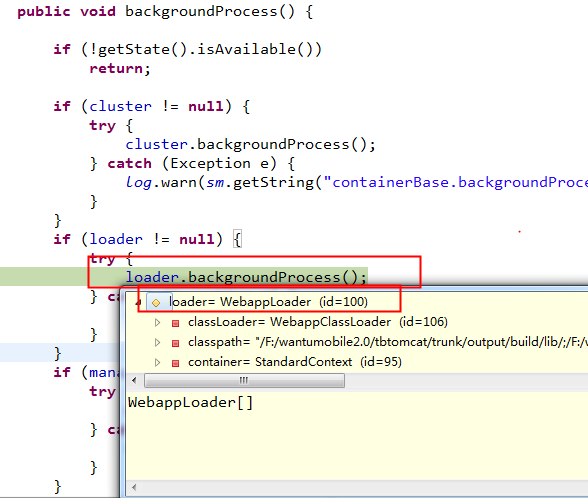Screen dimensions: 588x498
Task: Click the variable tree horizontal scrollbar thumb
Action: click(244, 381)
